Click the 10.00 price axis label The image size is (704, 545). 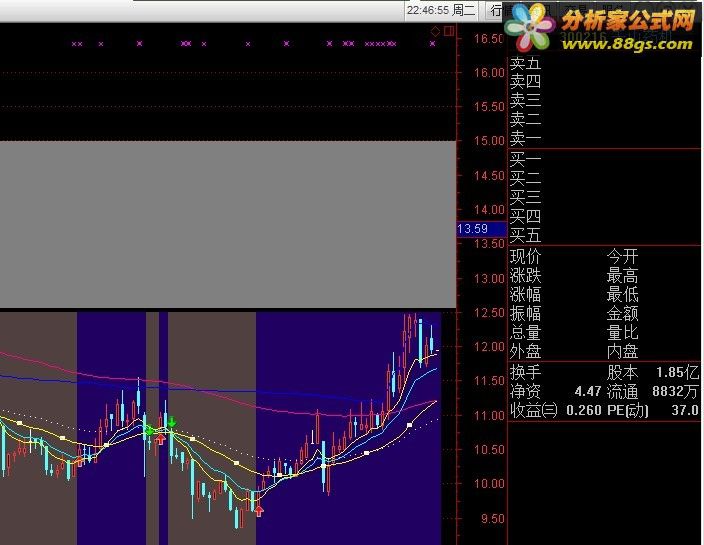click(x=489, y=483)
